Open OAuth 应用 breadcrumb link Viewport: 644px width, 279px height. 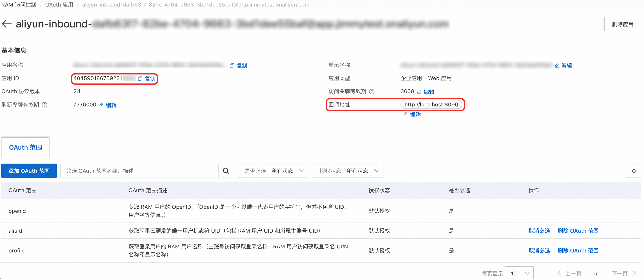coord(59,5)
